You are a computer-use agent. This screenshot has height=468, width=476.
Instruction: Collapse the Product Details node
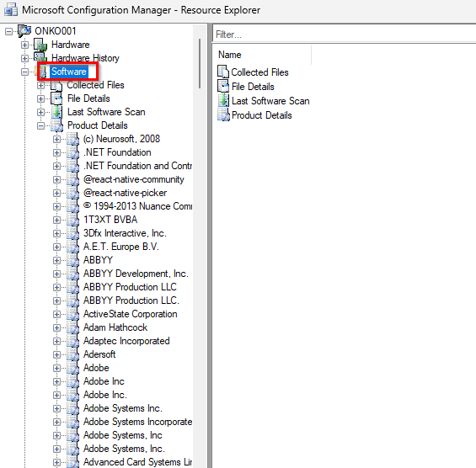click(x=40, y=125)
